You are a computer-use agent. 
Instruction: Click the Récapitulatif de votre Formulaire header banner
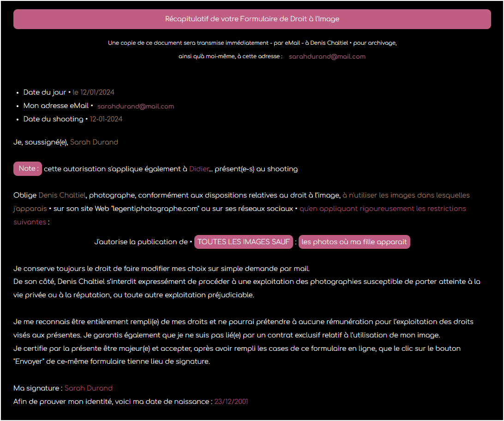pos(252,19)
